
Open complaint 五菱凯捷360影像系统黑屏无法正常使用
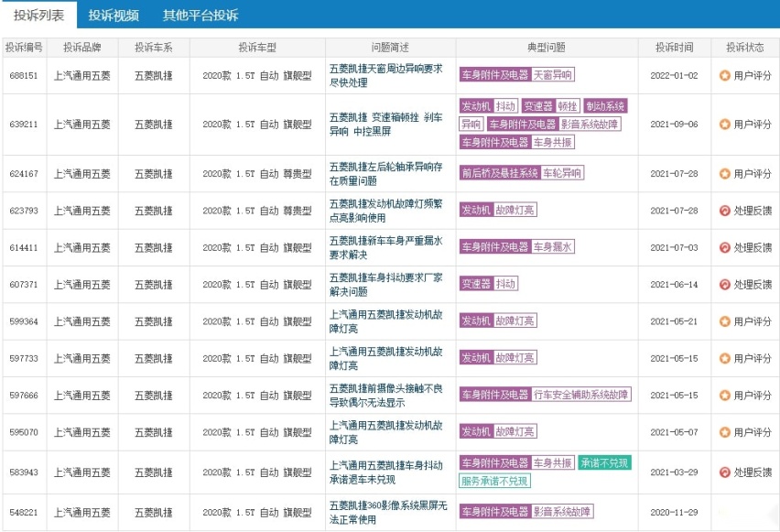tap(388, 513)
